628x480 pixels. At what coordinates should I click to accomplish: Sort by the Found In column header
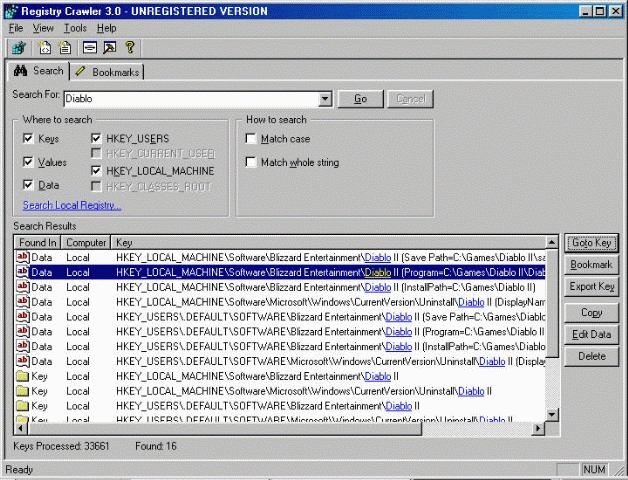click(x=38, y=243)
